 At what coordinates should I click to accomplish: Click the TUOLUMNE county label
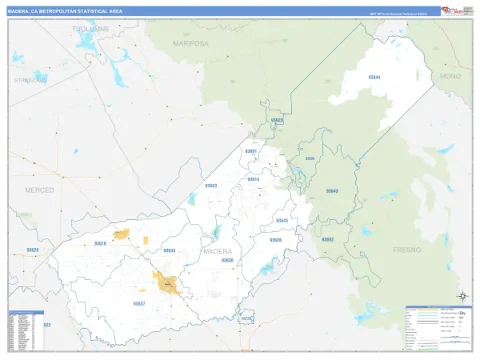(91, 29)
